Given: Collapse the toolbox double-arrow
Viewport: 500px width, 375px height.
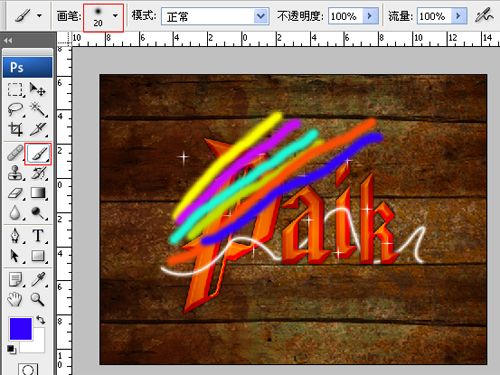Looking at the screenshot, I should (x=8, y=41).
